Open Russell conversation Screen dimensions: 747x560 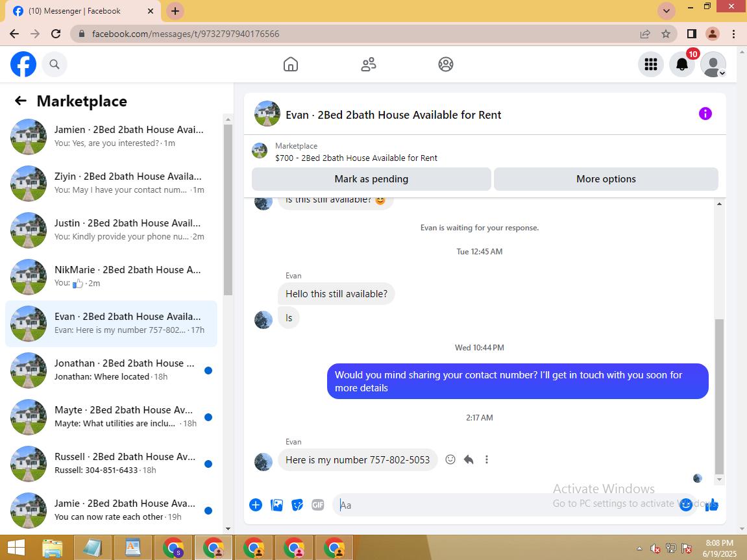(x=111, y=463)
